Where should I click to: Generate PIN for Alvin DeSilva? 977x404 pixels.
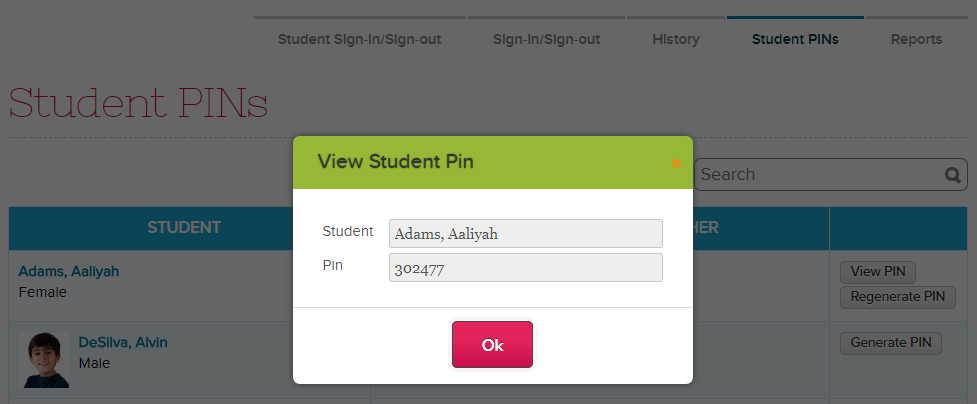(891, 343)
